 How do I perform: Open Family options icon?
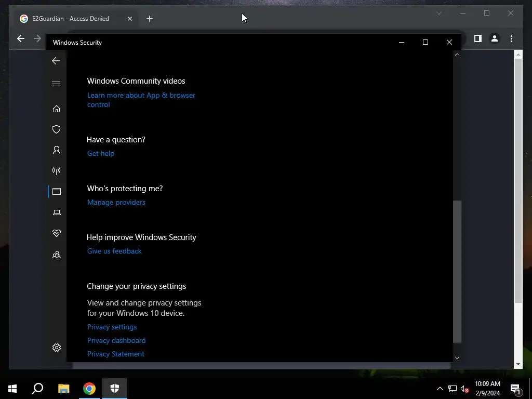[56, 255]
